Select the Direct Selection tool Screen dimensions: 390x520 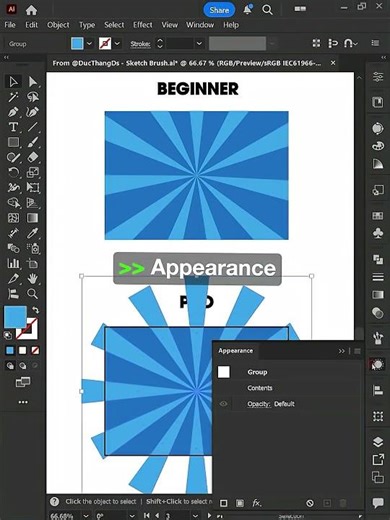[x=33, y=82]
